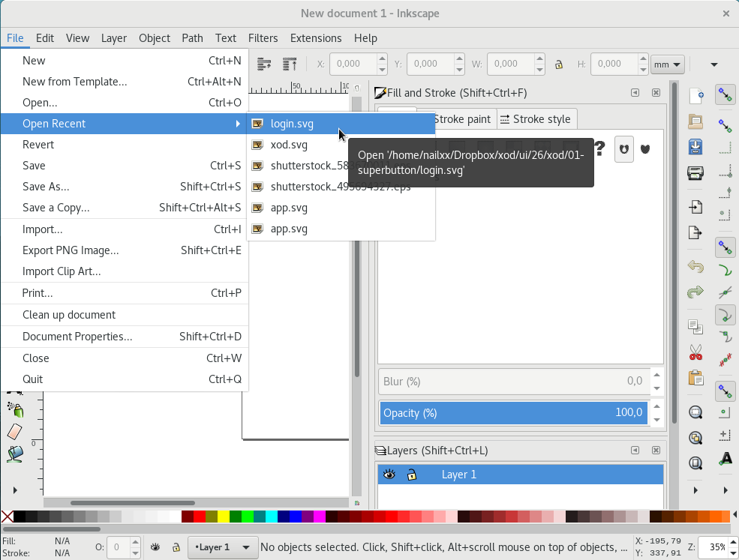
Task: Click the color-managed view icon below canvas
Action: pos(357,503)
